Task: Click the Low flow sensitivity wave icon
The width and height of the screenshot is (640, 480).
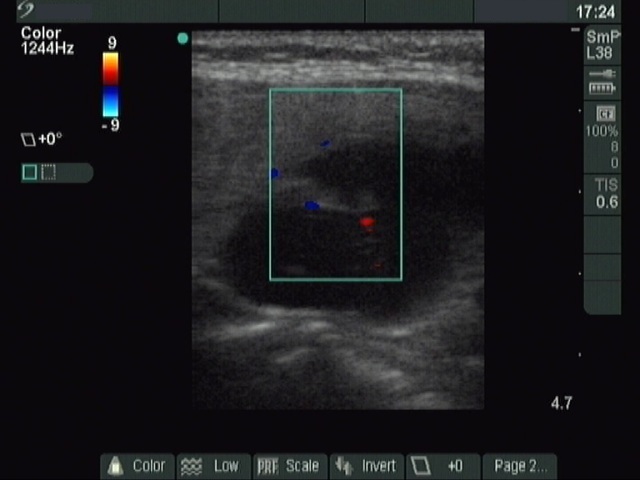Action: 190,466
